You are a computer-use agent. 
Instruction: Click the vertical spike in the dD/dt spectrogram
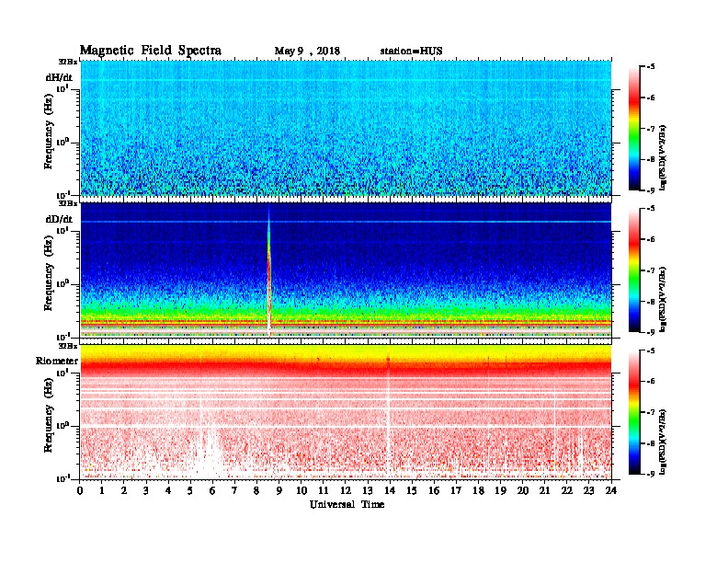268,274
